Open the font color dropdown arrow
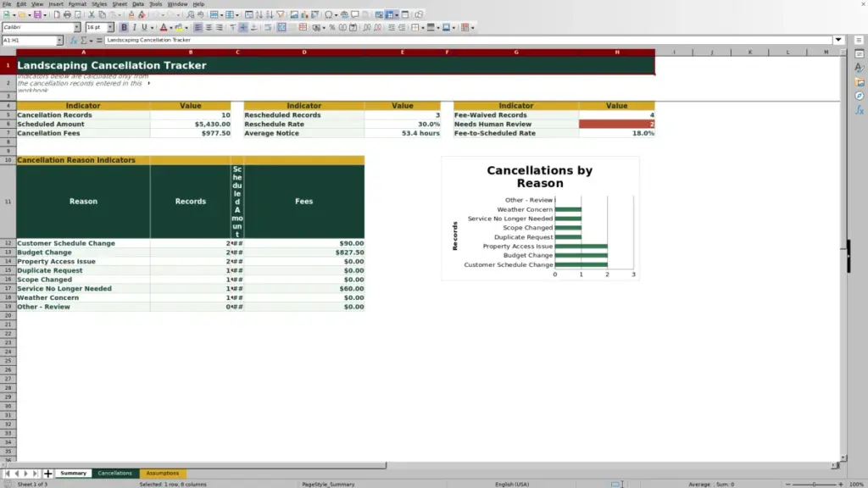 (171, 28)
